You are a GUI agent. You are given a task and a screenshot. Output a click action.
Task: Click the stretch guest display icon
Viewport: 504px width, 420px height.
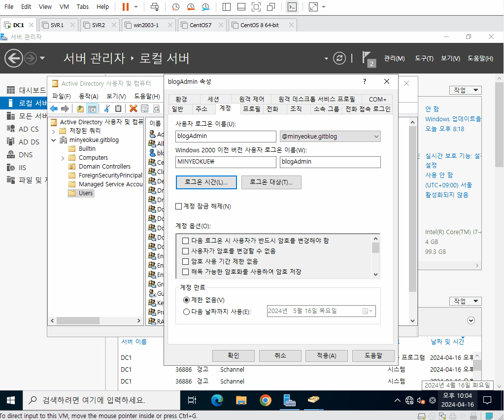[x=313, y=7]
